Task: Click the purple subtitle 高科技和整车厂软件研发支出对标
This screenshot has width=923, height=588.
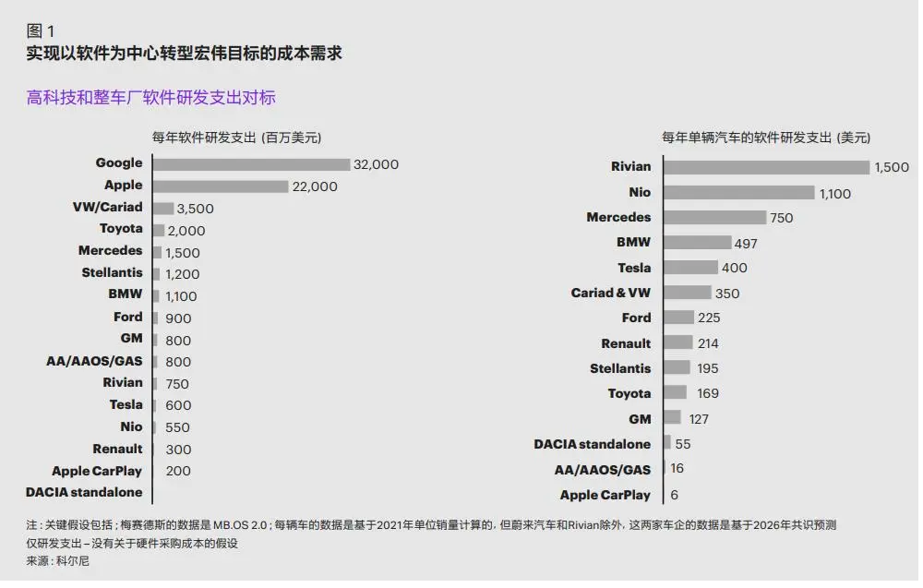Action: click(x=150, y=98)
